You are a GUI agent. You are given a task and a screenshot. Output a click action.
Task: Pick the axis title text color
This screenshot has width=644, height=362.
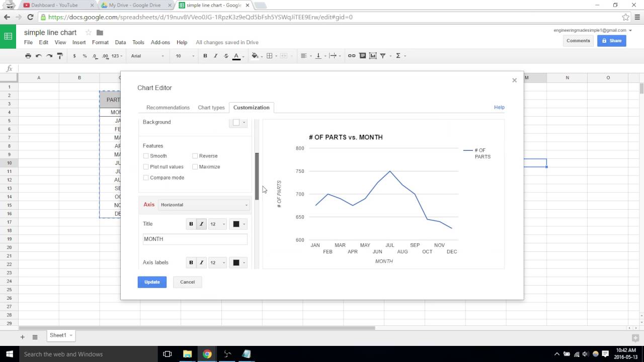(x=238, y=224)
